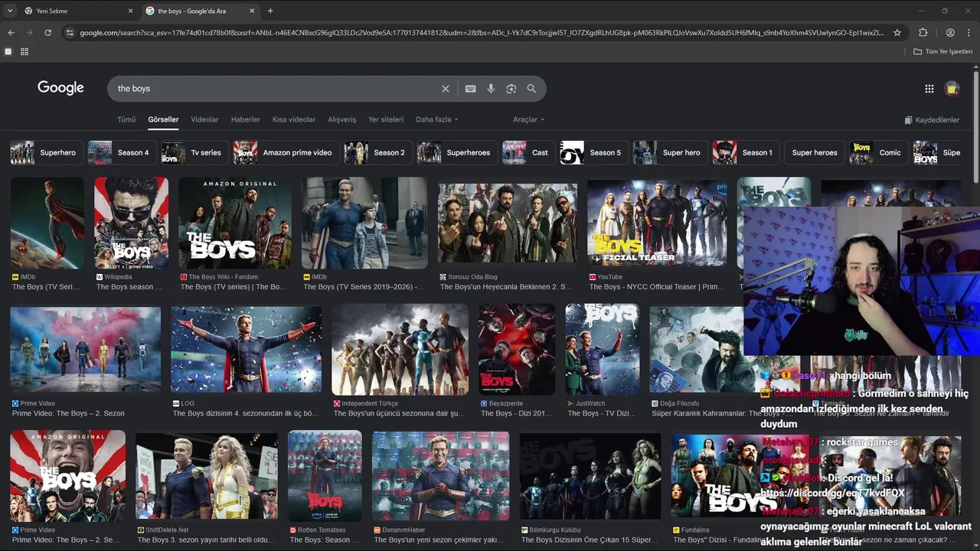Viewport: 980px width, 551px height.
Task: Filter by Superheroes chip
Action: 456,152
